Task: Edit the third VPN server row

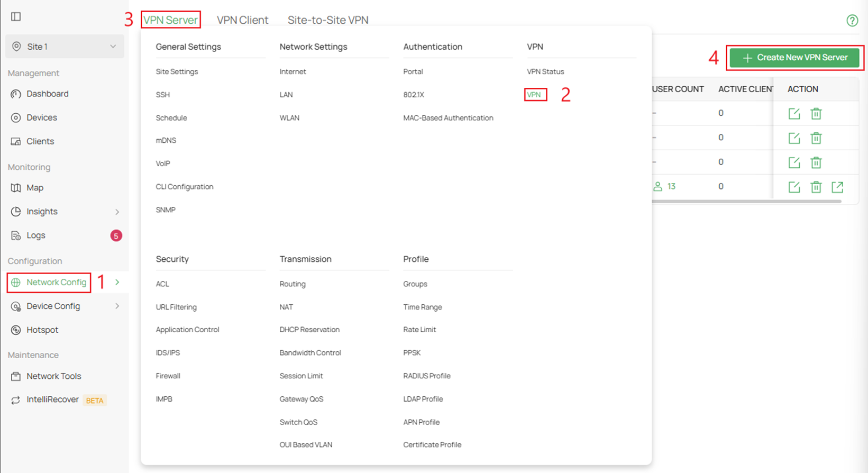Action: tap(794, 162)
